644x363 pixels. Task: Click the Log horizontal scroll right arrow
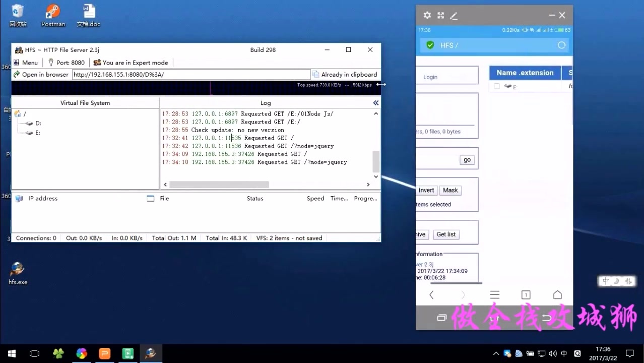tap(368, 185)
